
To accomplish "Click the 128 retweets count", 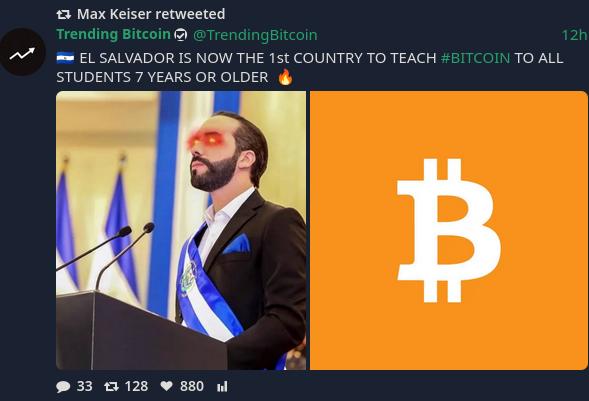I will tap(136, 386).
